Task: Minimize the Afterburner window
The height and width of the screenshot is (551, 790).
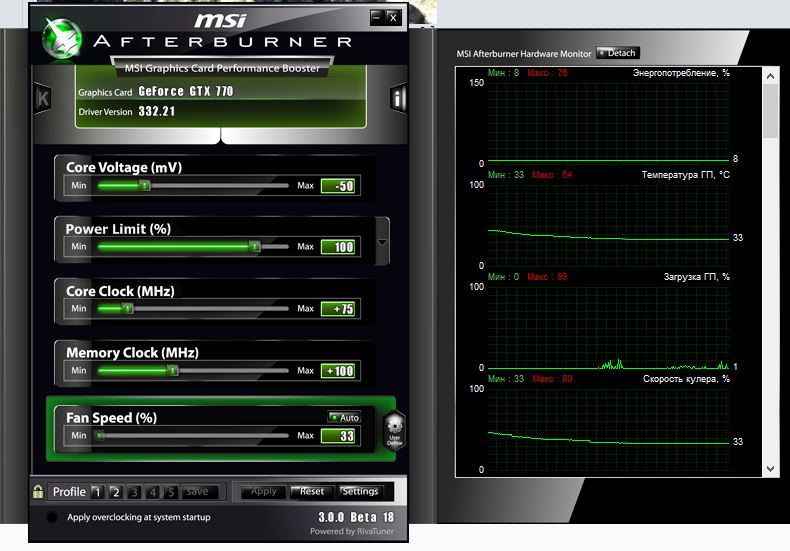Action: [x=376, y=18]
